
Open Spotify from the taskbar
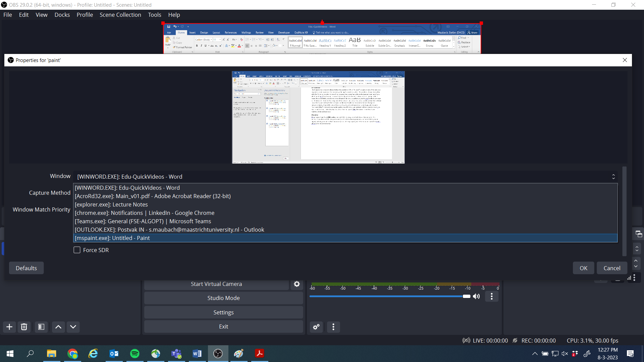[x=135, y=354]
